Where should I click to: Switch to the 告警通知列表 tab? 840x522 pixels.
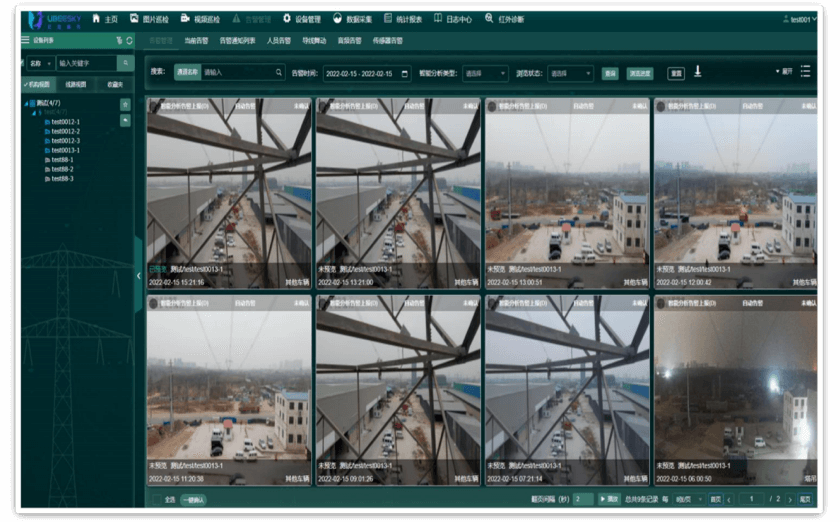(x=237, y=41)
